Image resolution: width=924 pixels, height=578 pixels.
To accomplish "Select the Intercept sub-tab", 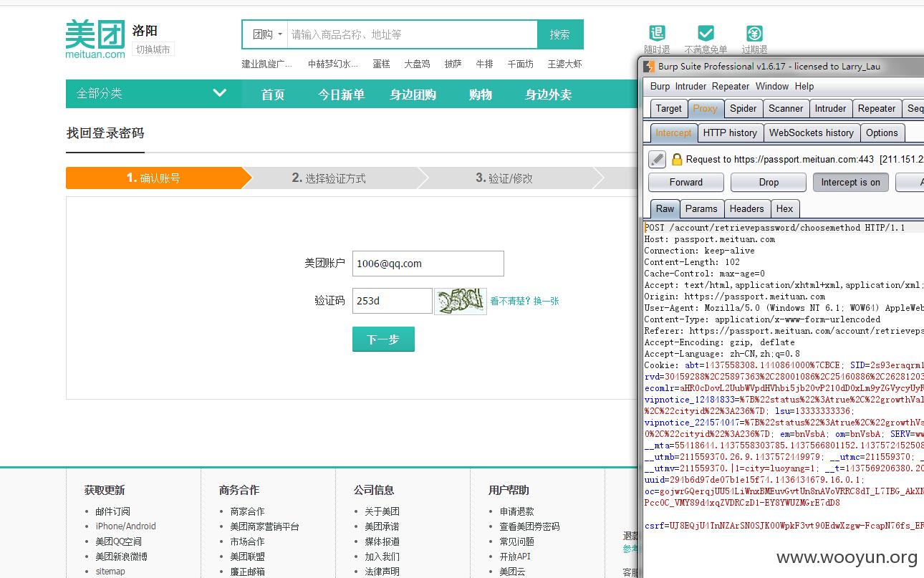I will [673, 133].
